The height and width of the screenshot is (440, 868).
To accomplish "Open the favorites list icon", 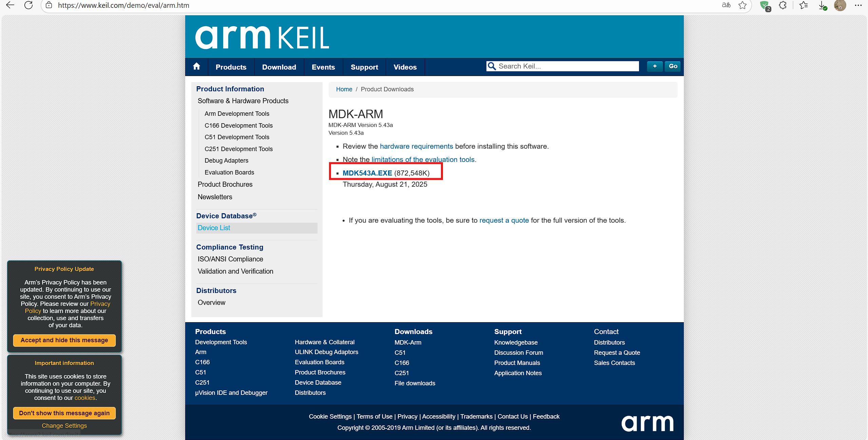I will [x=804, y=5].
